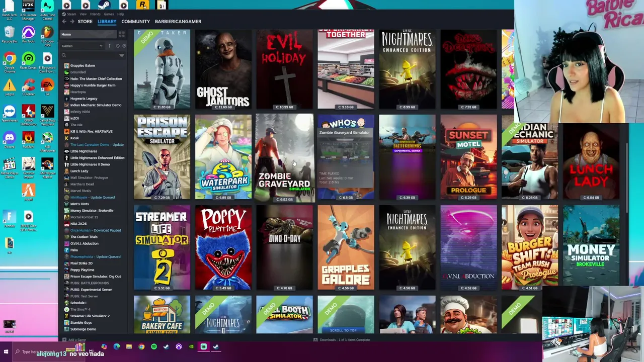644x362 pixels.
Task: Click the plus icon for Add a Game
Action: 64,340
